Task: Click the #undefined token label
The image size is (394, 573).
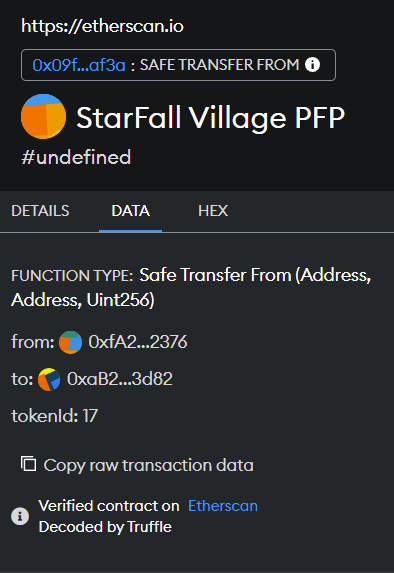Action: 76,158
